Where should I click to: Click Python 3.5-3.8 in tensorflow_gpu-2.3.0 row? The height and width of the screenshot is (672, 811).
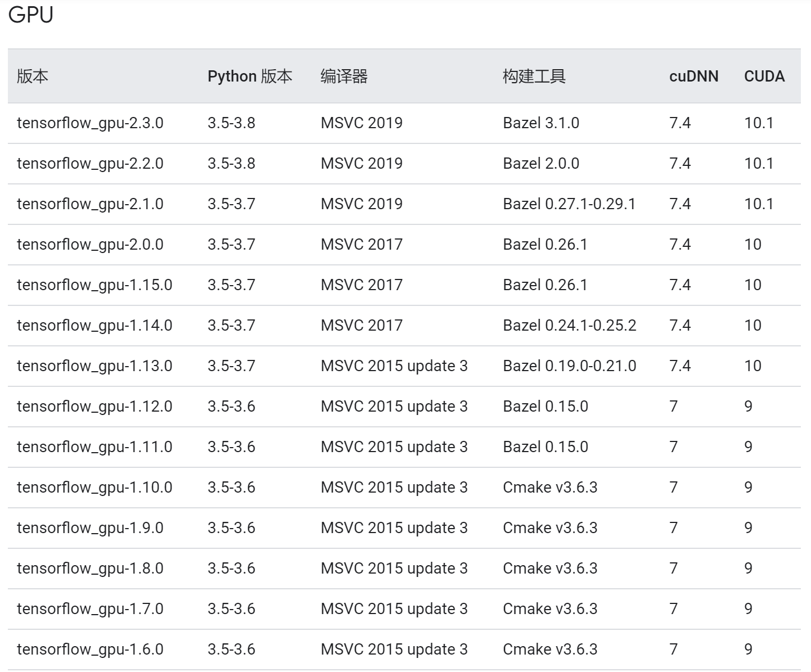click(x=231, y=123)
